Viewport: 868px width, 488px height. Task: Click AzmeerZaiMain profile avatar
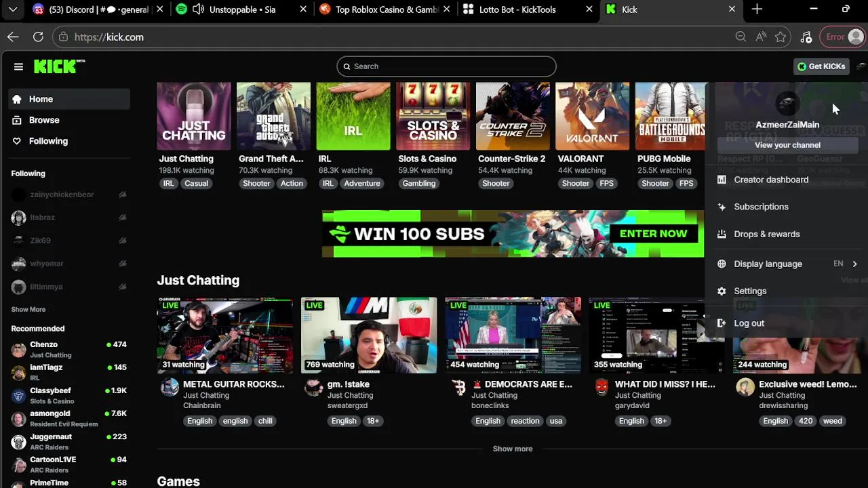pyautogui.click(x=787, y=104)
